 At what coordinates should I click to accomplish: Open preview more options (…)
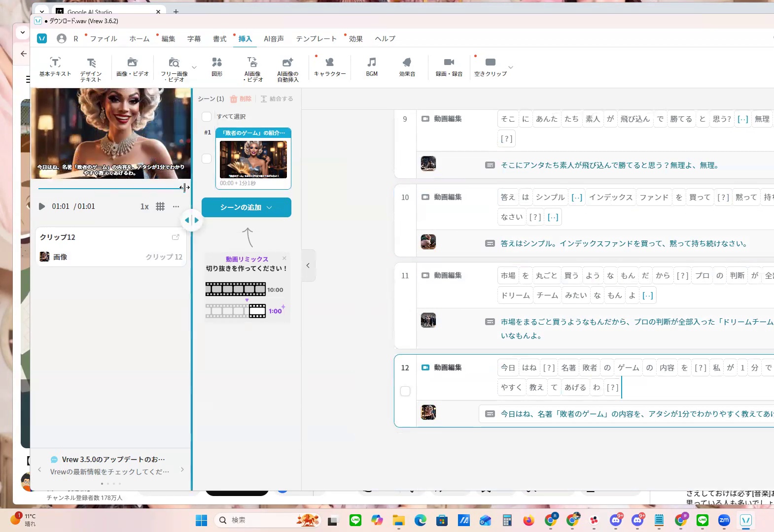176,206
